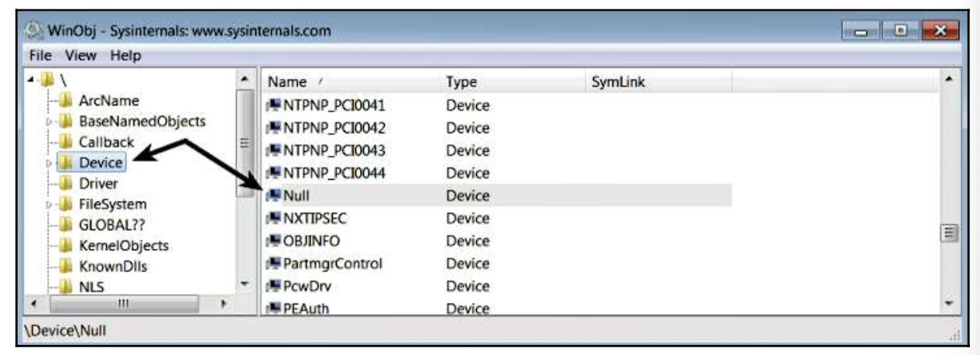Viewport: 980px width, 355px height.
Task: Click the WinObj title bar icon
Action: click(x=30, y=32)
